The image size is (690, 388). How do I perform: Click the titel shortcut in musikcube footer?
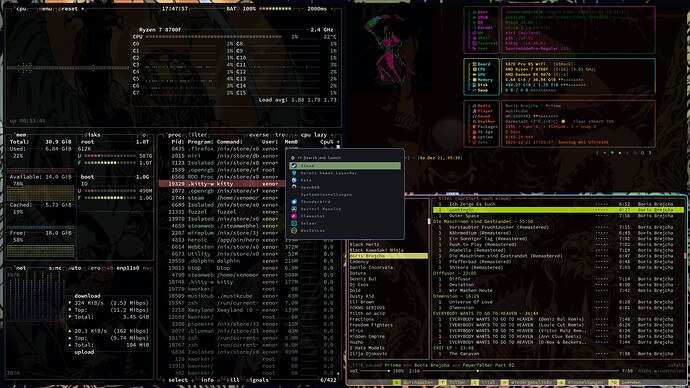tap(483, 382)
